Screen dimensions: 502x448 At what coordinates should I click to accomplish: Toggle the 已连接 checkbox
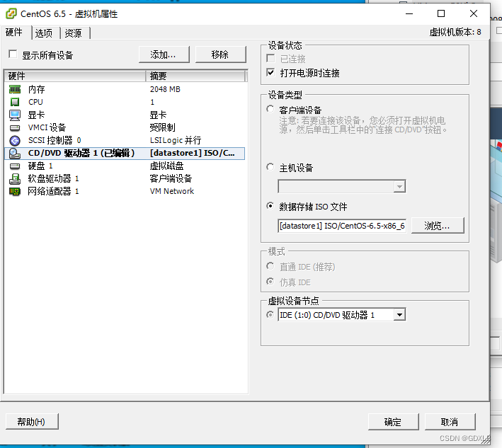(x=270, y=59)
